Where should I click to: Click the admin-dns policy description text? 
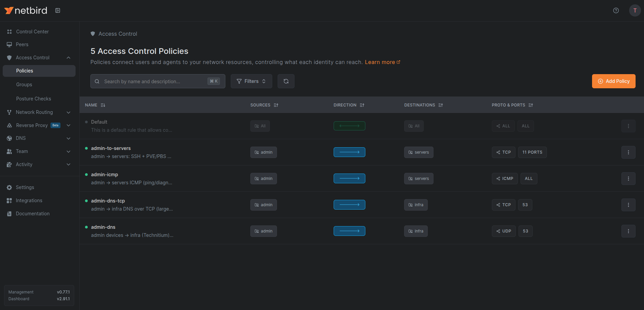[x=132, y=235]
